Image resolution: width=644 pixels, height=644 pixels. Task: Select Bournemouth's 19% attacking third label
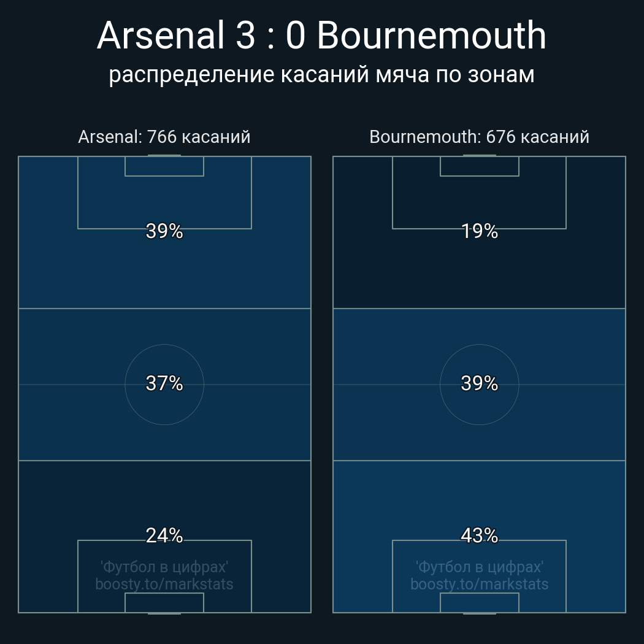click(479, 231)
